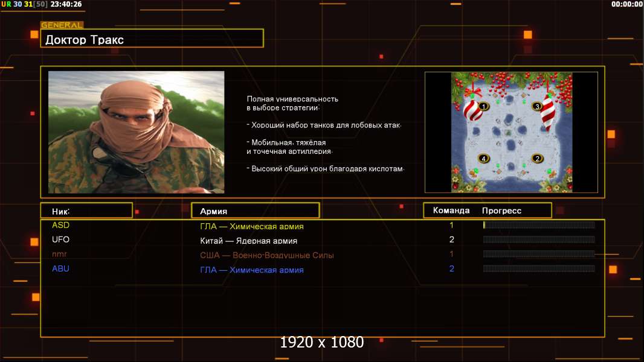
Task: Click Китай — Ядерная армия entry
Action: [248, 241]
